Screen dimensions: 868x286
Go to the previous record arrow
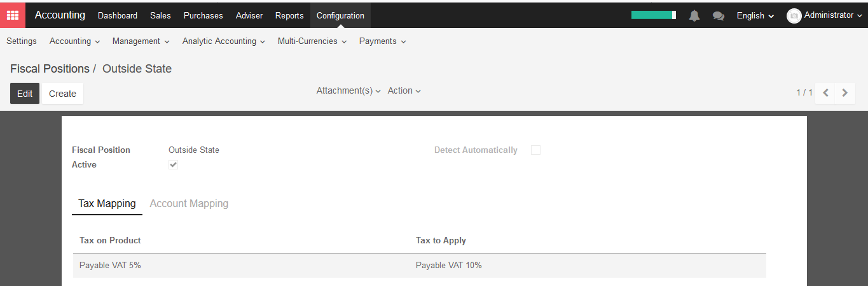click(825, 93)
